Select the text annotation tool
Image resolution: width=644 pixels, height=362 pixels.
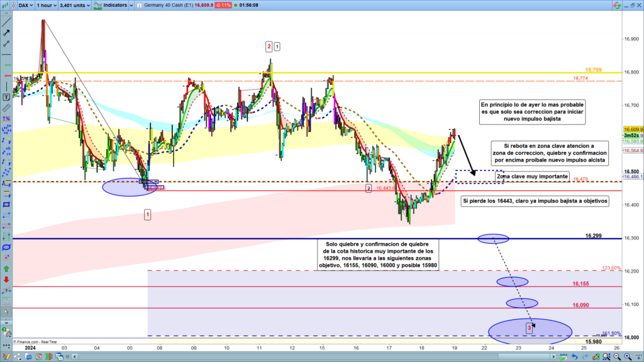pyautogui.click(x=6, y=87)
